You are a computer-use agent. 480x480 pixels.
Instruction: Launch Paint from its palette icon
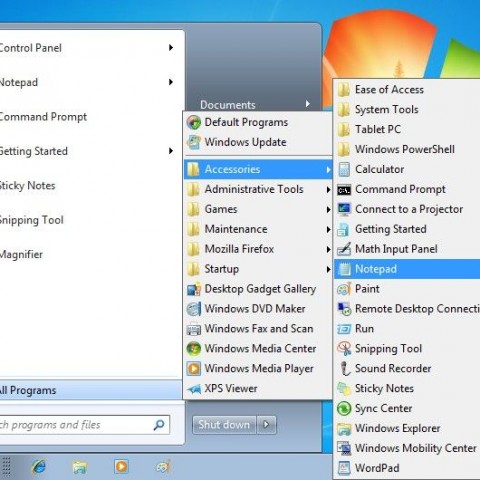(344, 289)
